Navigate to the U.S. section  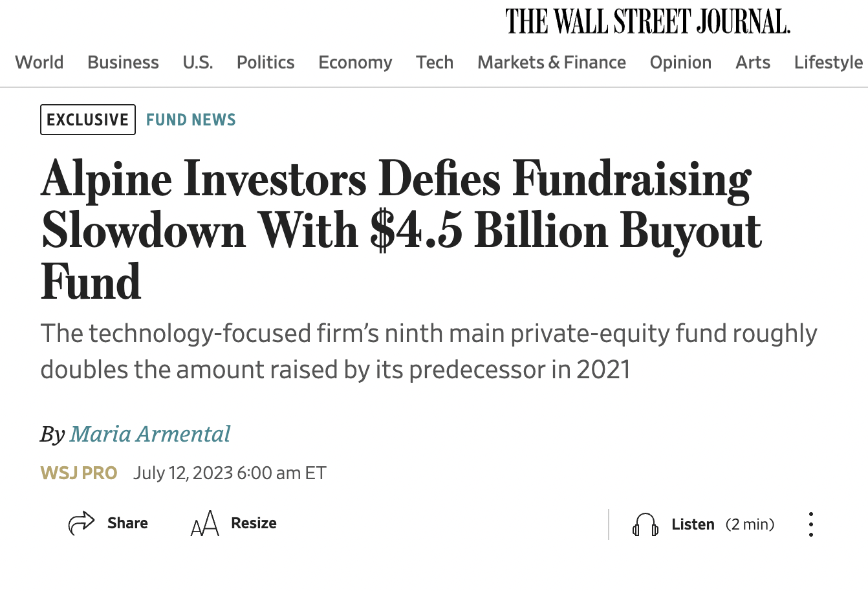(197, 63)
